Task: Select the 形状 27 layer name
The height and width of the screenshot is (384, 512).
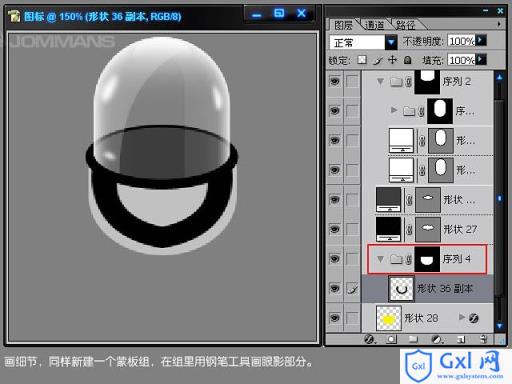Action: click(460, 229)
